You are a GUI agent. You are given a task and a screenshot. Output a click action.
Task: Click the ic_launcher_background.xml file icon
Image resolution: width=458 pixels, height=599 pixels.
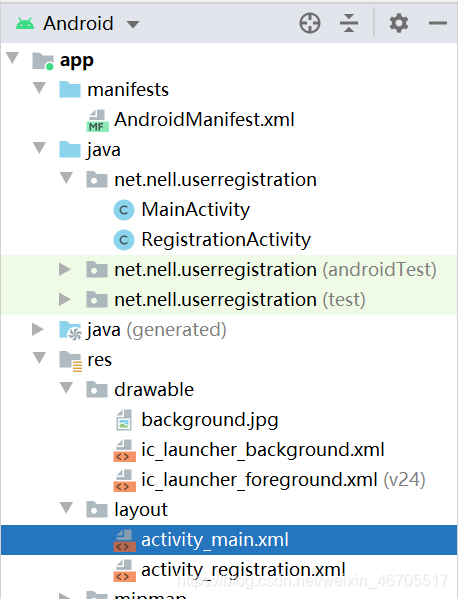coord(125,451)
